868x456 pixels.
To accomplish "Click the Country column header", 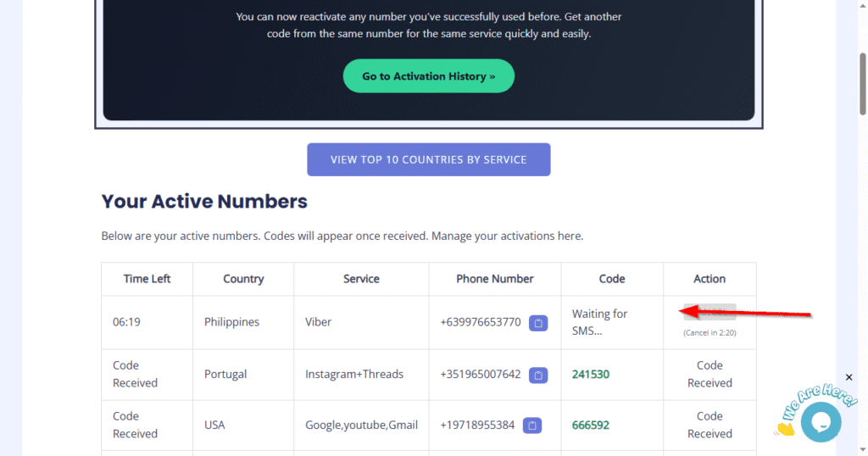I will pyautogui.click(x=243, y=279).
